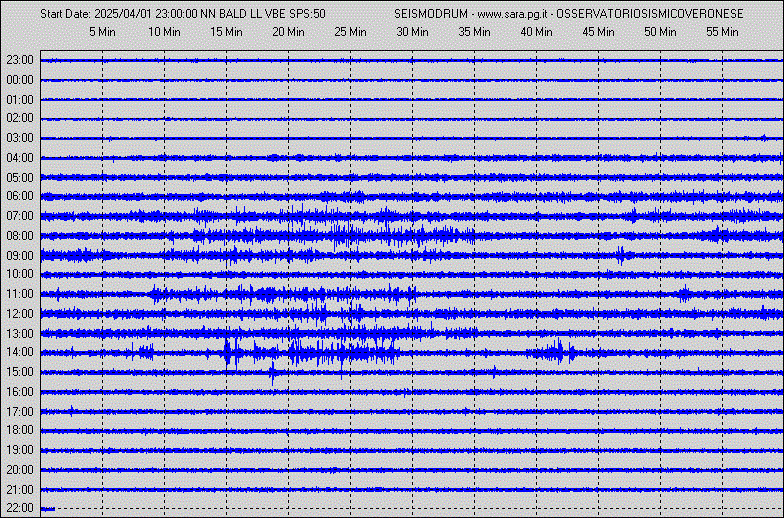
Task: Select the 19:00 hour trace label
Action: click(x=20, y=450)
